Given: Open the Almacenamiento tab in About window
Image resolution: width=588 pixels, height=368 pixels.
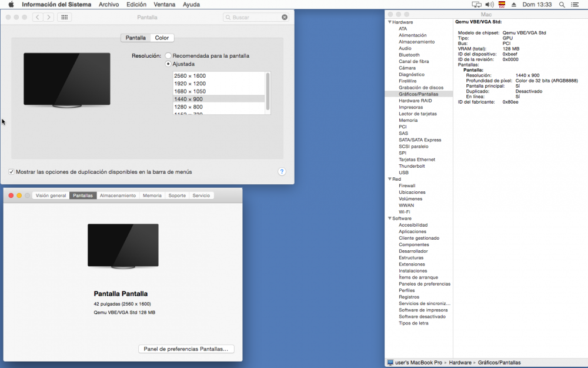Looking at the screenshot, I should tap(118, 195).
